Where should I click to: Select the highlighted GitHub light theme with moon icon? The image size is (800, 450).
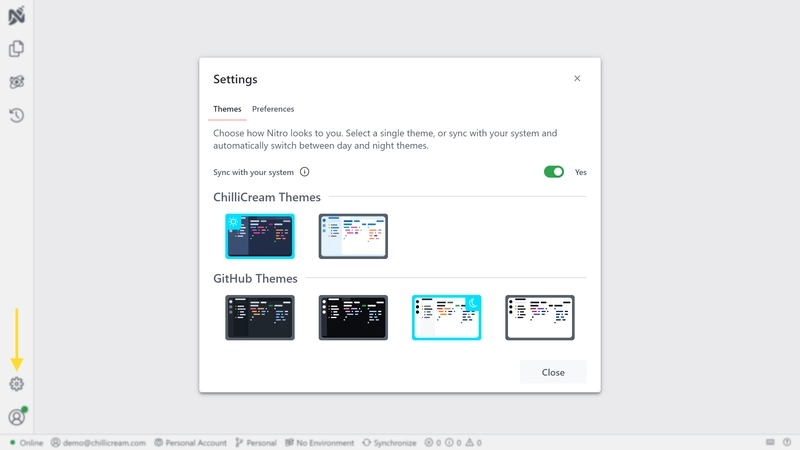[446, 317]
